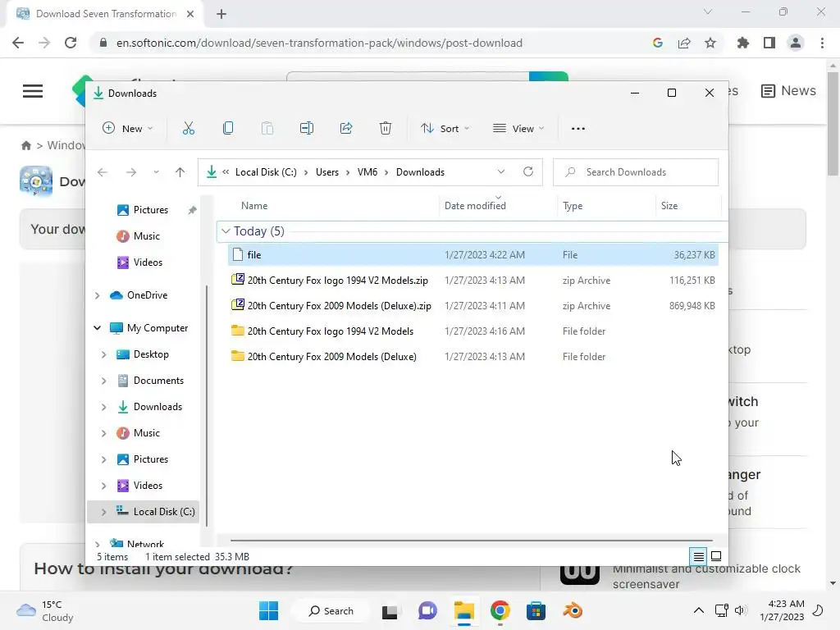The width and height of the screenshot is (840, 630).
Task: Collapse the Today (5) group
Action: [x=226, y=231]
